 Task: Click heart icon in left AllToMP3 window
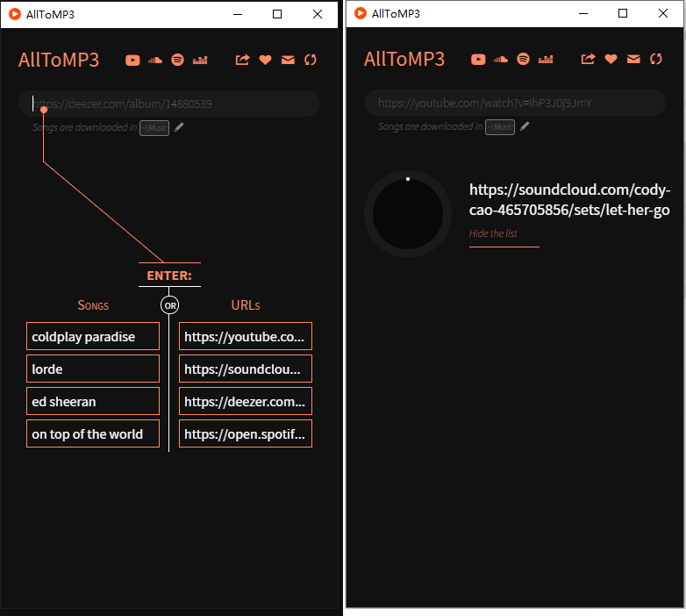[265, 60]
